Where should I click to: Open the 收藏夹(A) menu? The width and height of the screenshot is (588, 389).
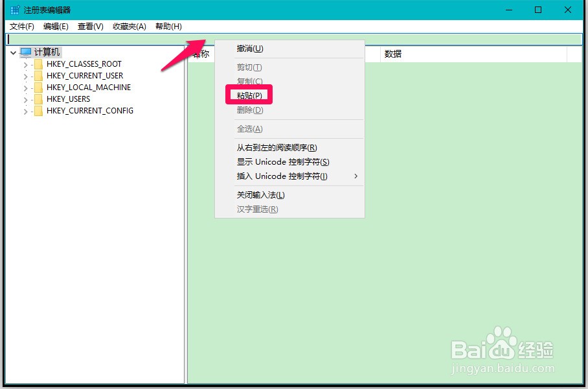130,27
